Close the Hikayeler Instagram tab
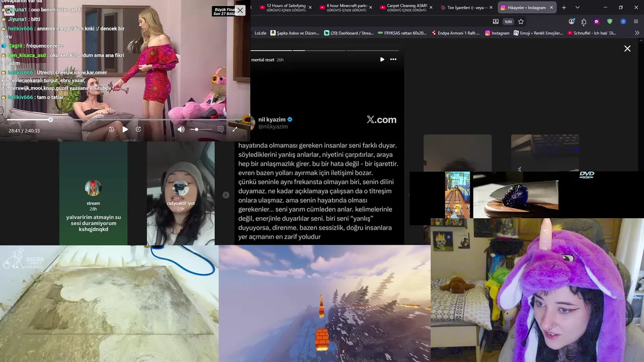 [x=551, y=8]
